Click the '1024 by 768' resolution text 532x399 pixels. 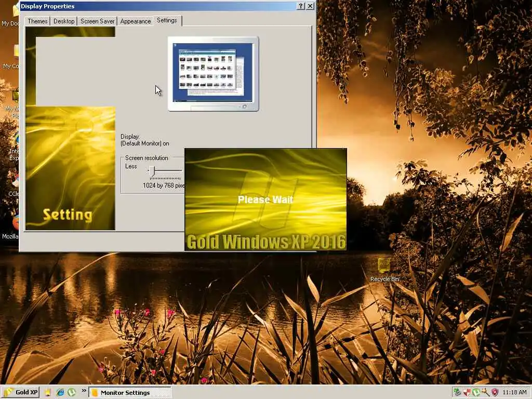158,185
